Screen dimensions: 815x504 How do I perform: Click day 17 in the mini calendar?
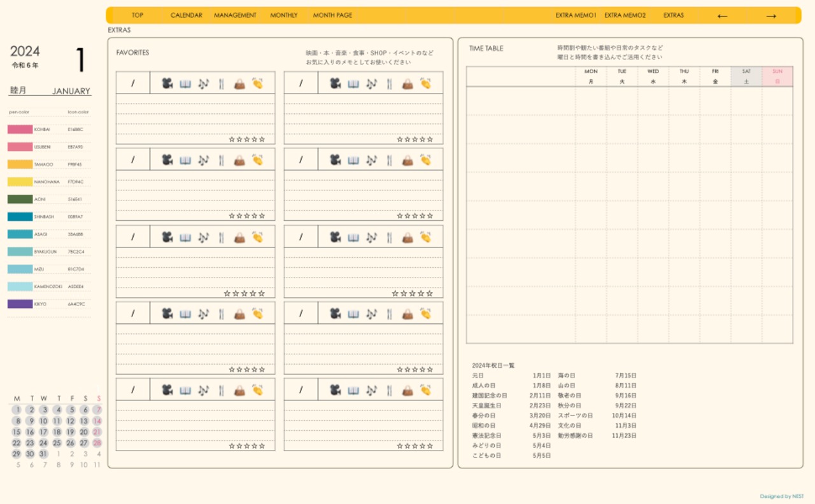pyautogui.click(x=44, y=432)
